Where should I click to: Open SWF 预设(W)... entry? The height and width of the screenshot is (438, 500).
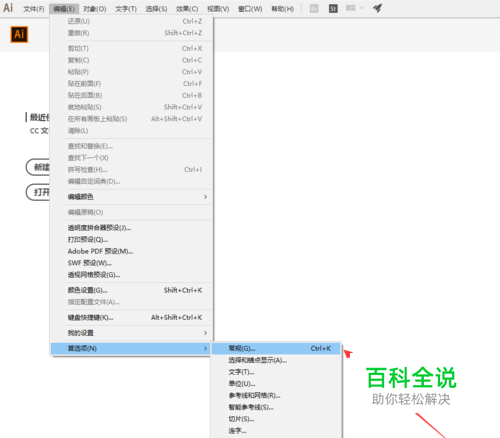(x=132, y=263)
